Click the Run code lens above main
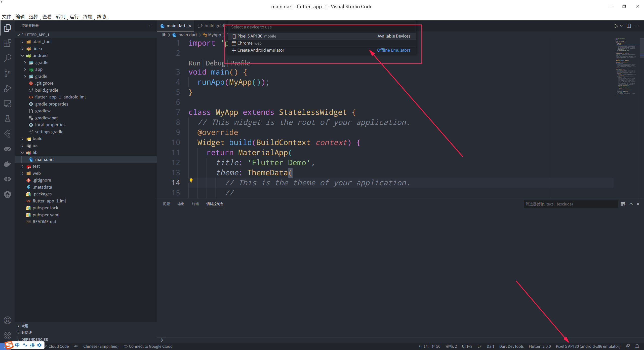The image size is (644, 350). pos(194,63)
